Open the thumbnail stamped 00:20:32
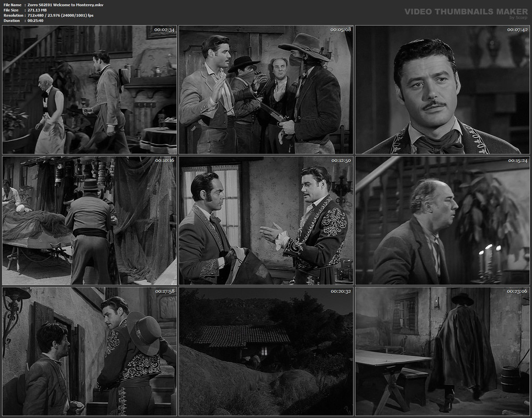 coord(266,352)
